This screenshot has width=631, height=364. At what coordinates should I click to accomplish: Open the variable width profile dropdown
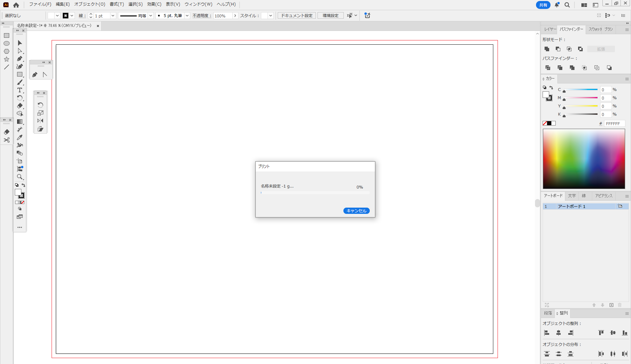click(151, 15)
